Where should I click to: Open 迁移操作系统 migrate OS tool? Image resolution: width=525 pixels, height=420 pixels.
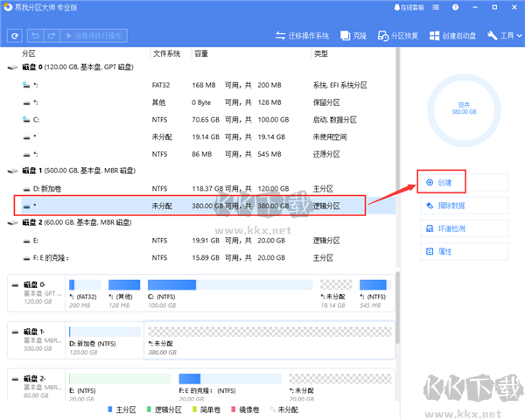[x=303, y=36]
